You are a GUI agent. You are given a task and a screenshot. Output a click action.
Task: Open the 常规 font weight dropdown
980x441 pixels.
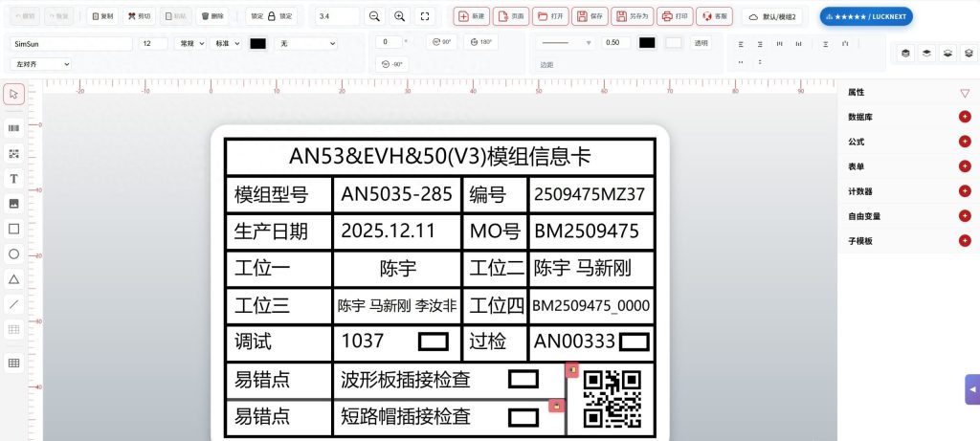(189, 44)
